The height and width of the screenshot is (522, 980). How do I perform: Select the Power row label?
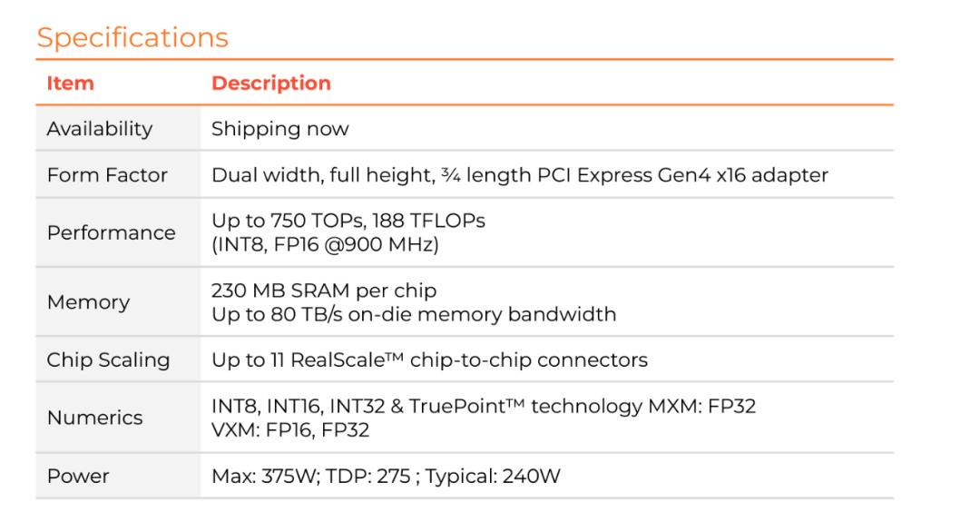coord(78,476)
